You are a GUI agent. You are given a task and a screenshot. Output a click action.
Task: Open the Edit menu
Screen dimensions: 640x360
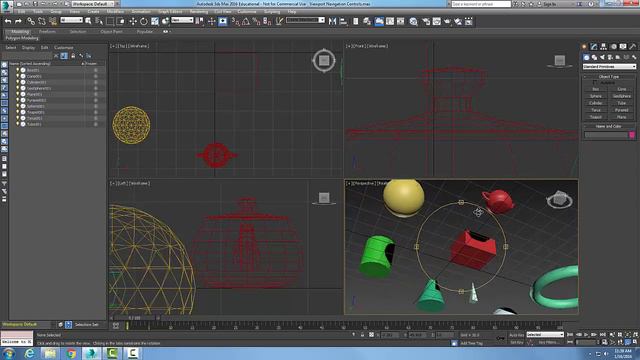pyautogui.click(x=22, y=11)
